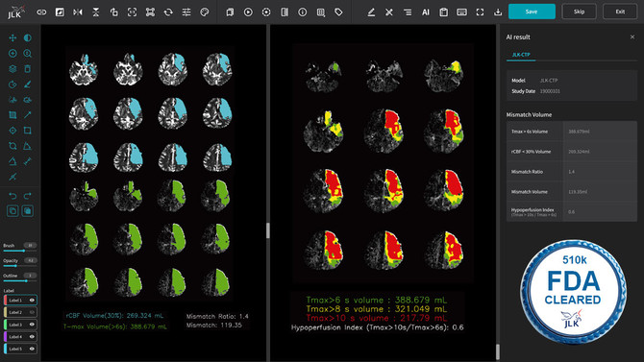Select the JLK-CTP tab in AI result

click(x=521, y=55)
